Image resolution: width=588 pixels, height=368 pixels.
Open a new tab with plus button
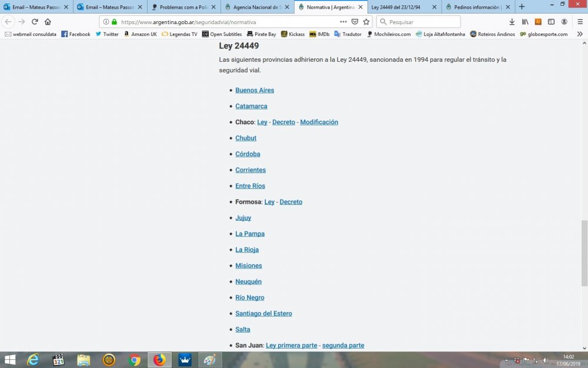[x=522, y=7]
